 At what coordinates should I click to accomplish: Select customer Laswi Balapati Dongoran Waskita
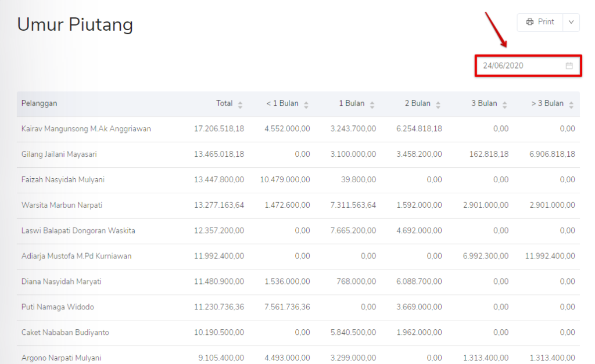pos(78,230)
